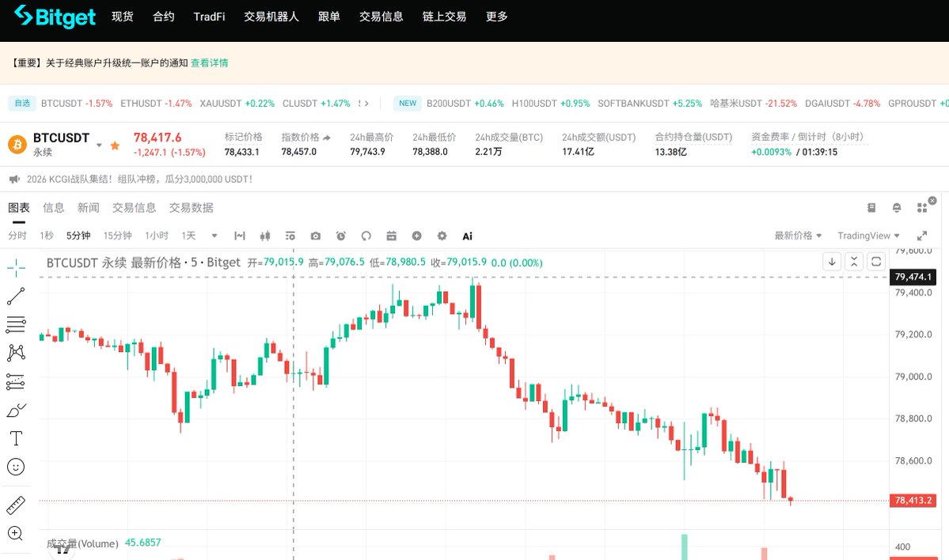Open the Ai chart assistant
Viewport: 949px width, 560px height.
coord(467,236)
